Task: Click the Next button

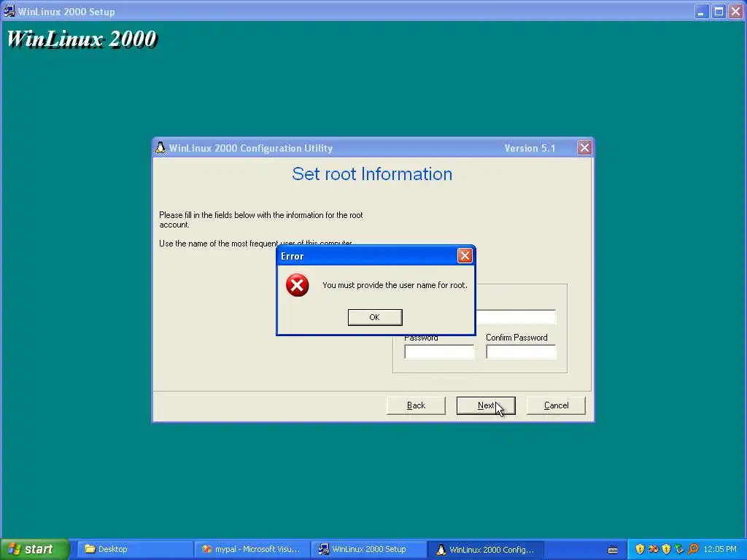Action: click(x=486, y=405)
